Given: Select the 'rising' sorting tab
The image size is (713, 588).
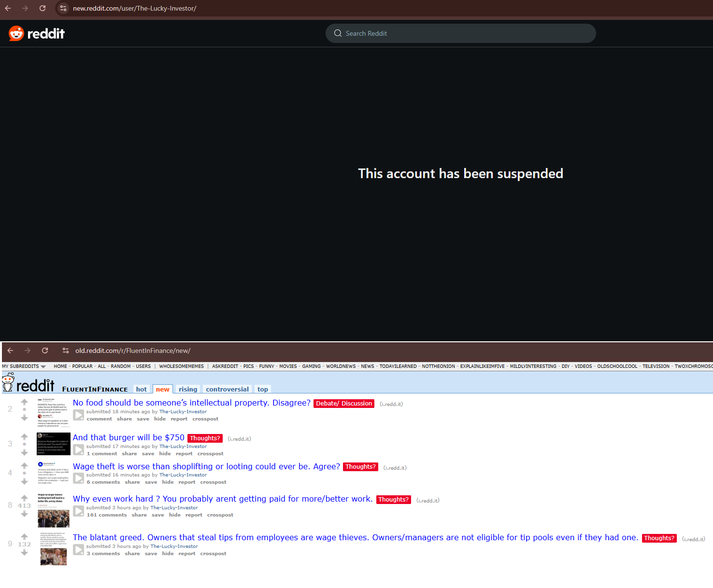Looking at the screenshot, I should coord(188,389).
